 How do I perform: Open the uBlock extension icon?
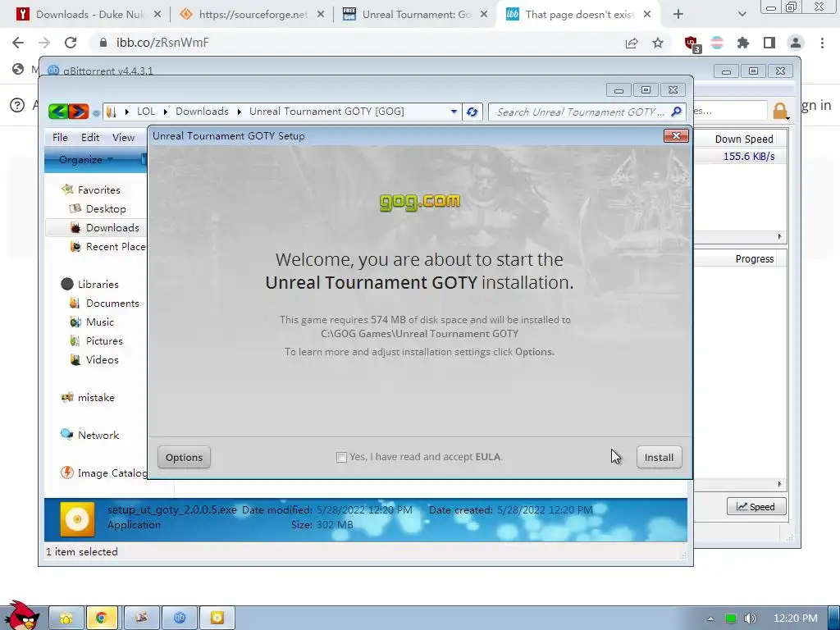(692, 43)
